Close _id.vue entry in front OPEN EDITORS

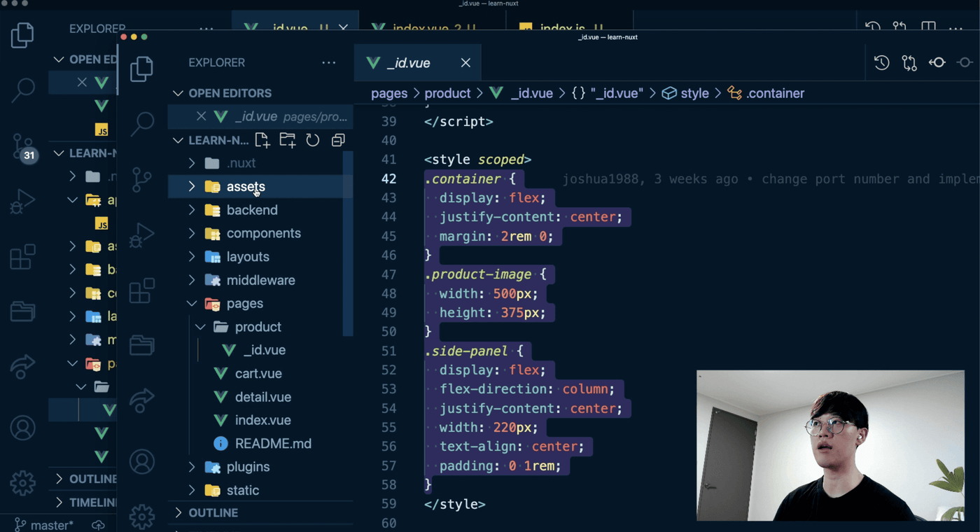tap(201, 116)
